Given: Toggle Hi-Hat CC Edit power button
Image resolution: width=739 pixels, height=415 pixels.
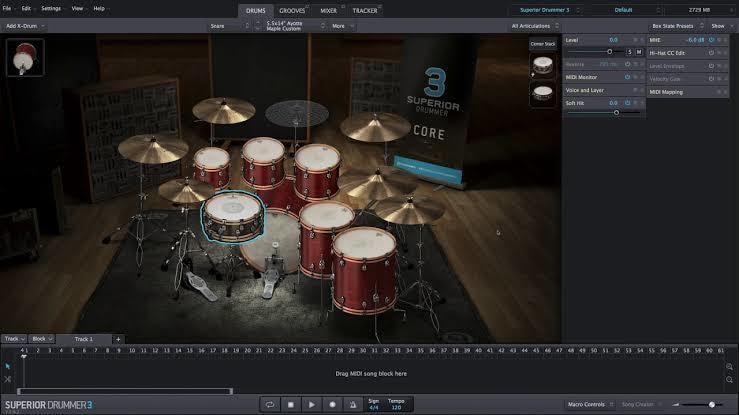Looking at the screenshot, I should coord(711,53).
